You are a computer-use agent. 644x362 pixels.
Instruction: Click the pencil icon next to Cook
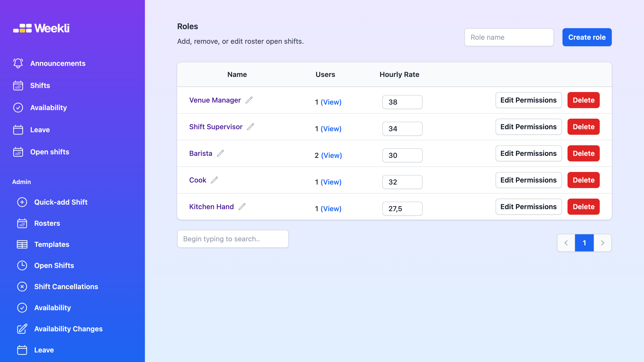pos(214,180)
